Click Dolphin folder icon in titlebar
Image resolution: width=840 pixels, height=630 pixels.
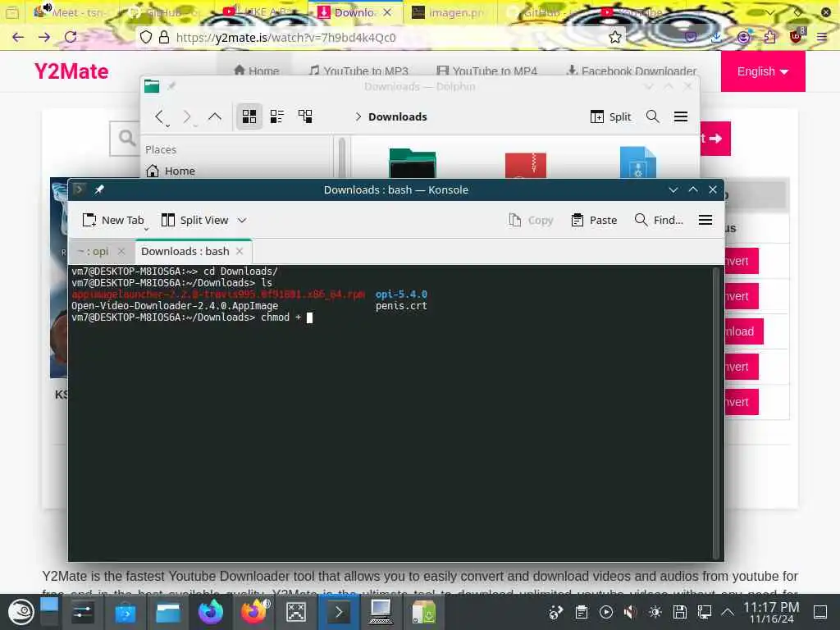[x=152, y=86]
